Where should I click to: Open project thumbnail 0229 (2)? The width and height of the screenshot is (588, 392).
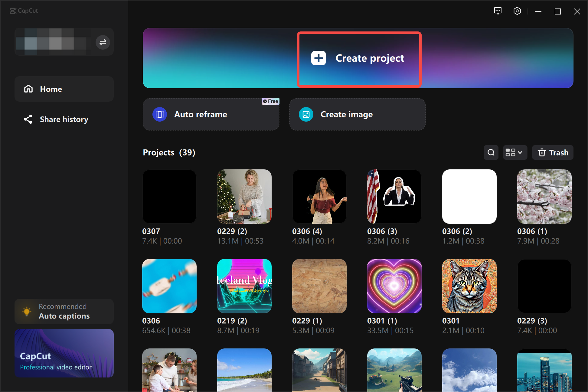(245, 196)
